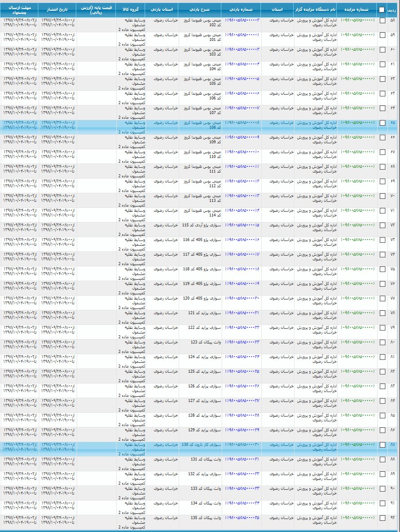Click green auction number in code 123 row

pyautogui.click(x=358, y=342)
